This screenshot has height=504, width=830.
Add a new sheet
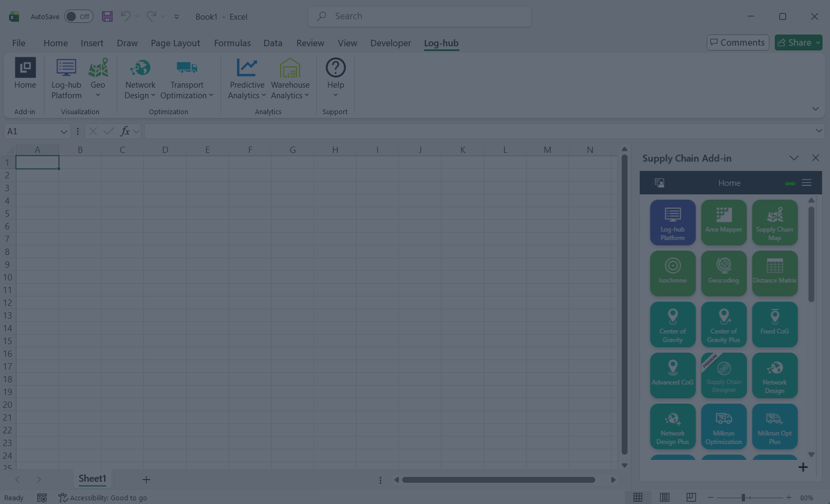tap(146, 480)
